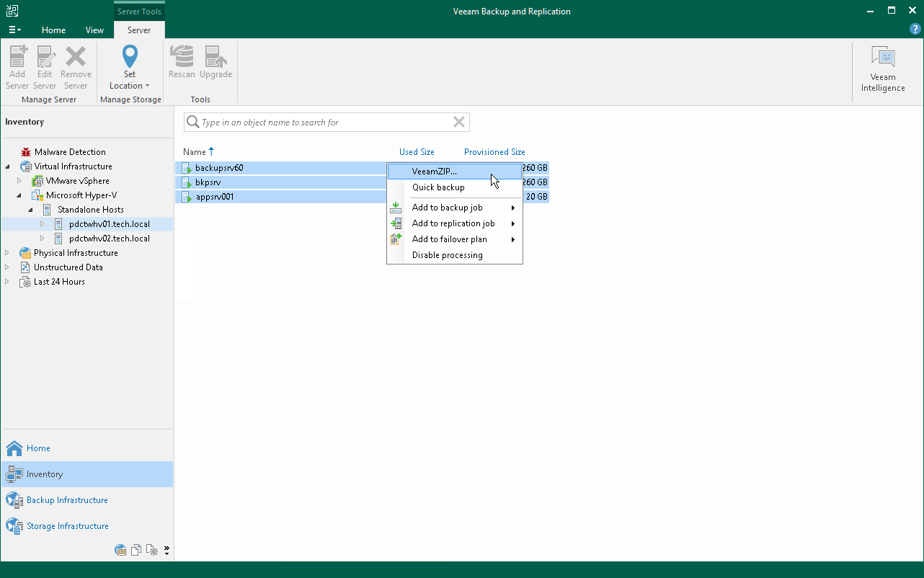Expand the Physical Infrastructure node

(8, 253)
